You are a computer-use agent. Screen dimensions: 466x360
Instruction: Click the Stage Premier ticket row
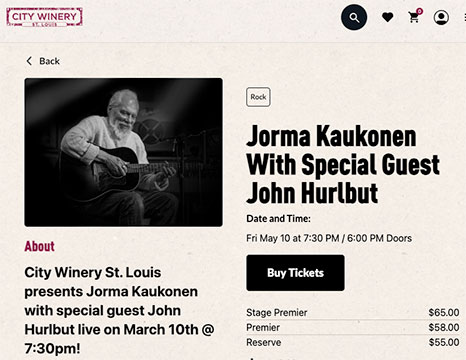[x=353, y=313]
